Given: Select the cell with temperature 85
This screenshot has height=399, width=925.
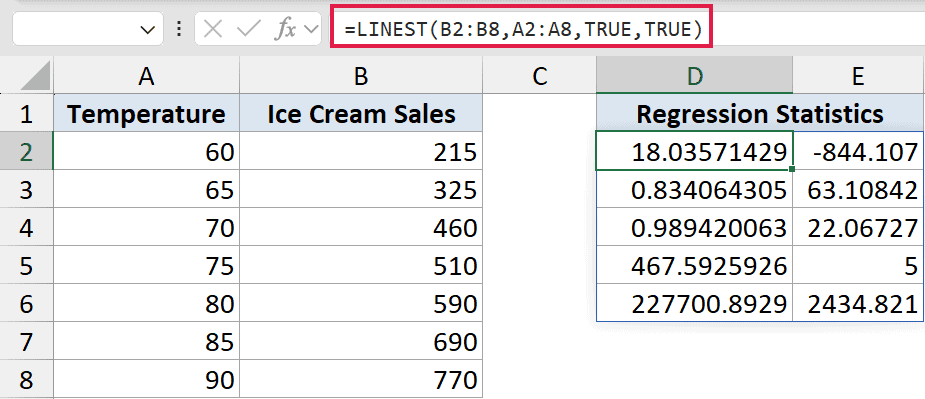Looking at the screenshot, I should (x=146, y=341).
